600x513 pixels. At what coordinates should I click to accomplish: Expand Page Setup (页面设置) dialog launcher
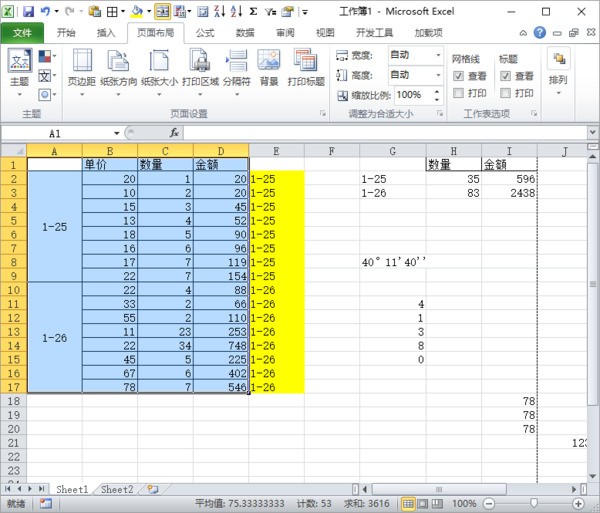tap(323, 113)
